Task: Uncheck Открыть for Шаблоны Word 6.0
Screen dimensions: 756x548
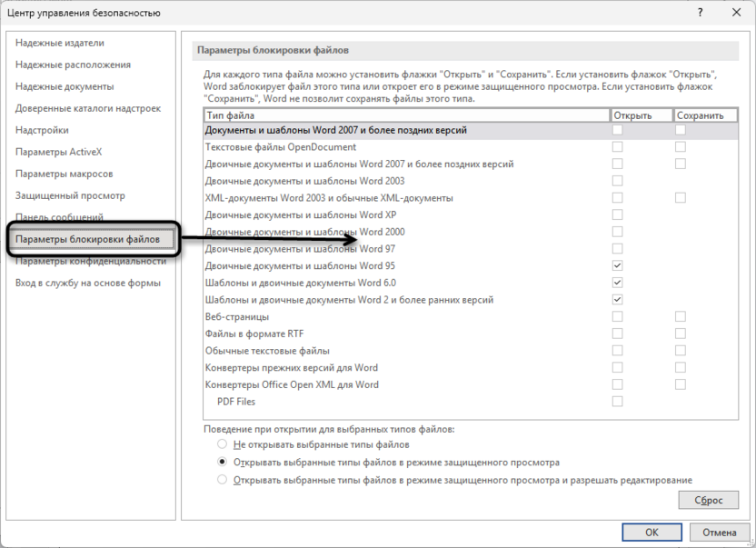Action: click(617, 283)
